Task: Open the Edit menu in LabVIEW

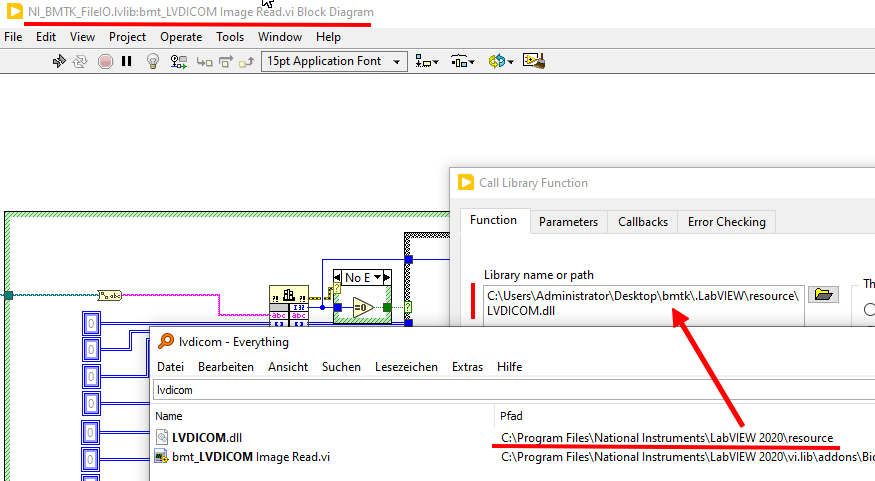Action: tap(46, 37)
